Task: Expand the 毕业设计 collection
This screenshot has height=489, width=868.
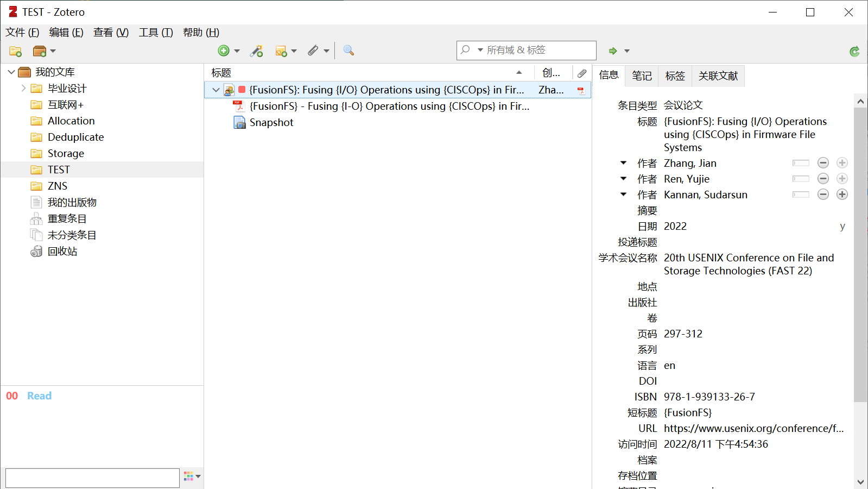Action: [x=23, y=88]
